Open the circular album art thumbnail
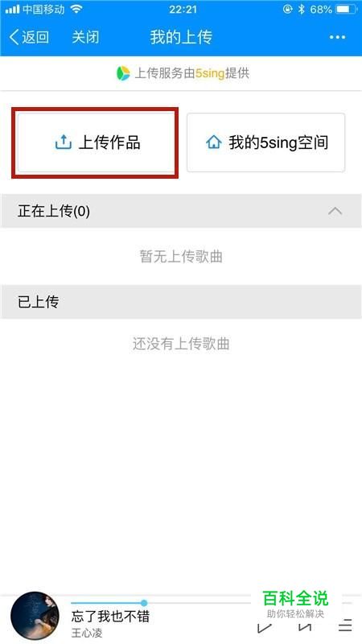This screenshot has height=644, width=362. pyautogui.click(x=35, y=616)
